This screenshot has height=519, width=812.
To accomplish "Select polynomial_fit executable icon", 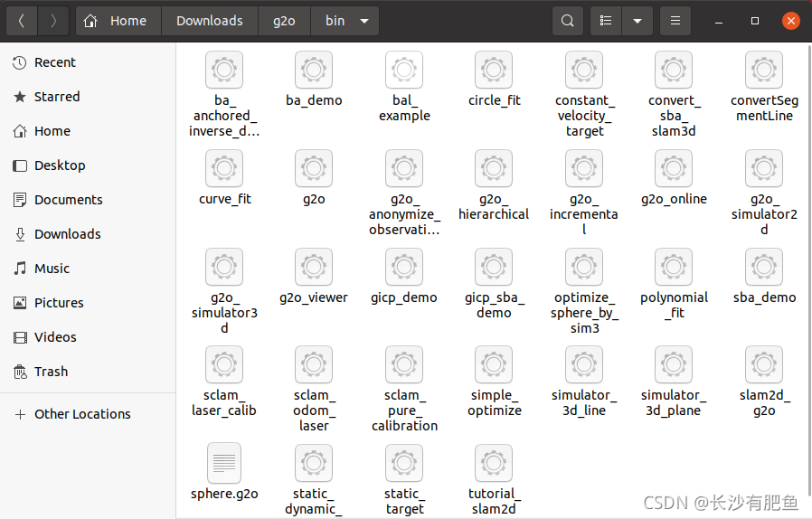I will click(x=674, y=267).
